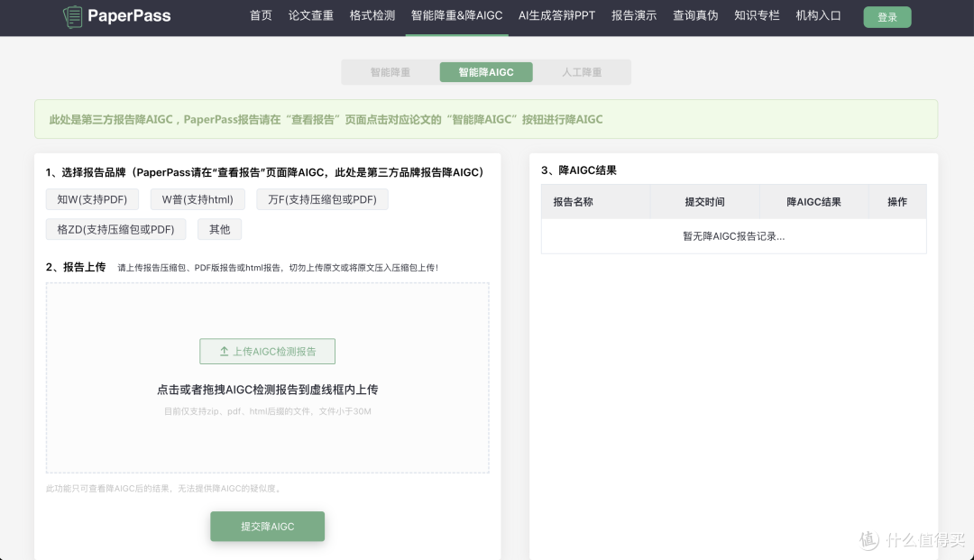Choose report brand W普(支持html)
This screenshot has width=974, height=560.
click(198, 199)
